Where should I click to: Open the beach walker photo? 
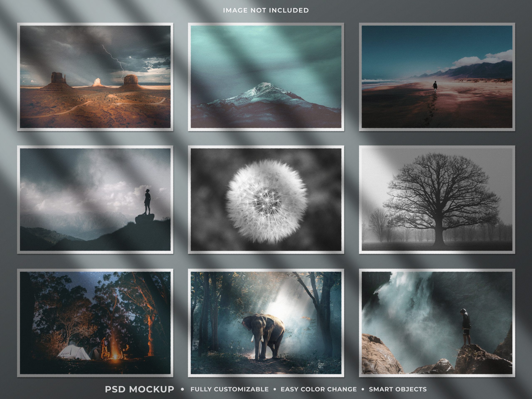437,77
